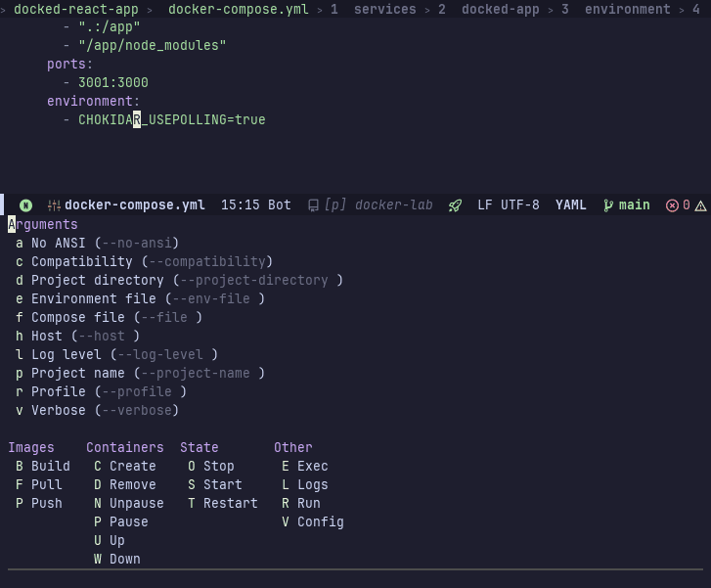Choose the Build images command
The height and width of the screenshot is (588, 711).
pyautogui.click(x=43, y=467)
